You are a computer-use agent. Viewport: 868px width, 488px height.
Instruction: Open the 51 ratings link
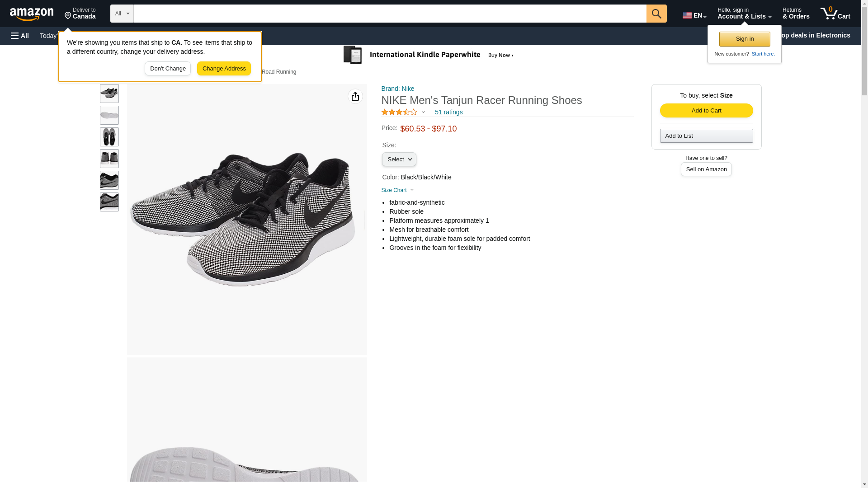(x=448, y=112)
